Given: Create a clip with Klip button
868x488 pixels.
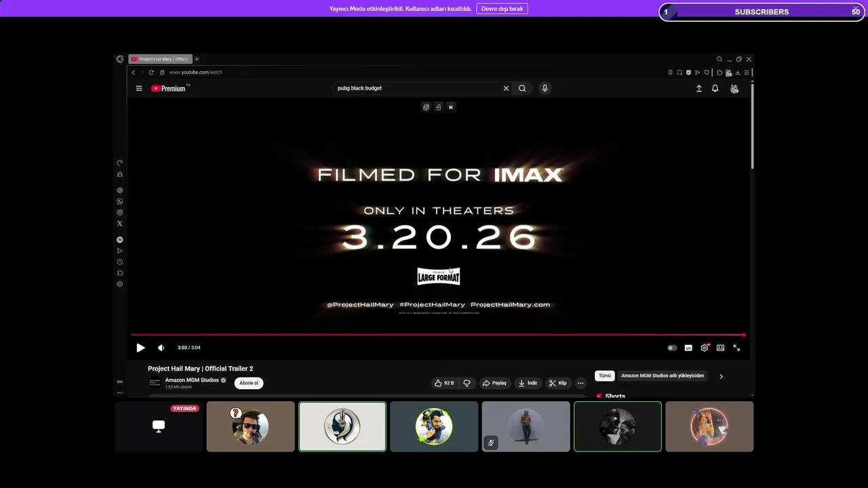Looking at the screenshot, I should tap(557, 383).
